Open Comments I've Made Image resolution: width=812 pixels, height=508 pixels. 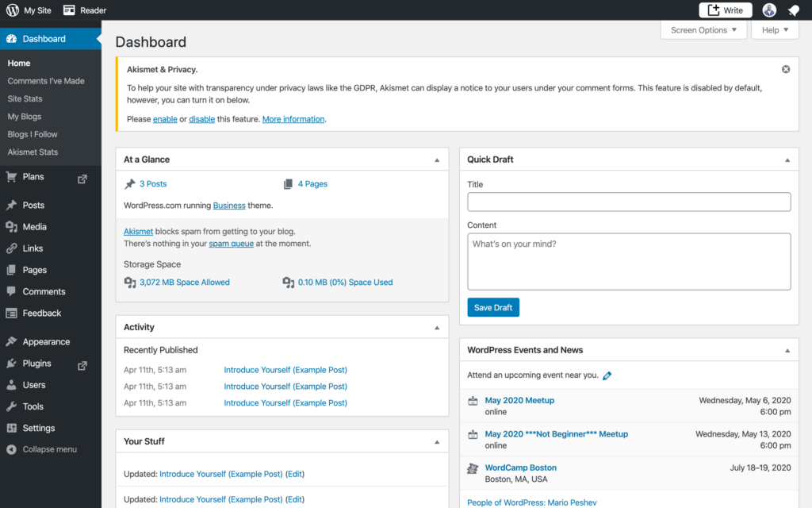[x=45, y=81]
